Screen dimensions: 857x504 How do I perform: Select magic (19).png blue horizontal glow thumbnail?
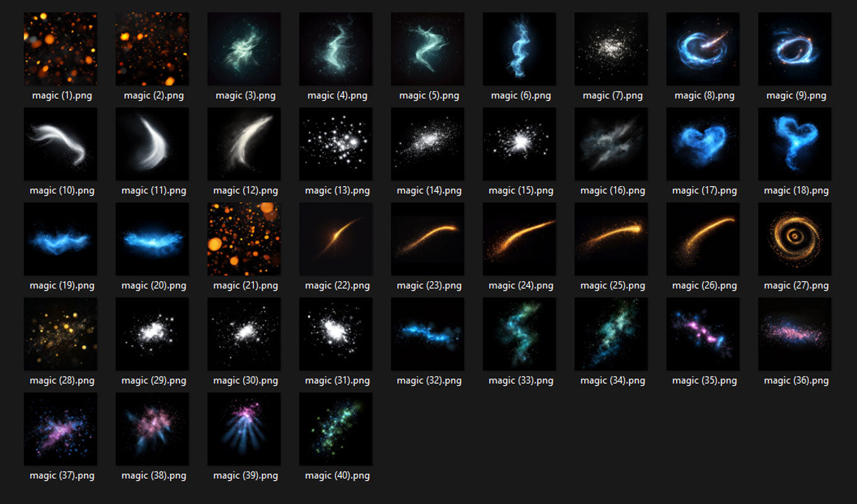tap(60, 239)
